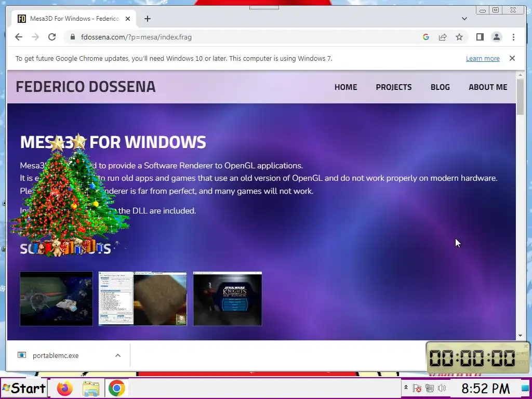Bookmark this tab with star
This screenshot has width=532, height=399.
(x=459, y=37)
